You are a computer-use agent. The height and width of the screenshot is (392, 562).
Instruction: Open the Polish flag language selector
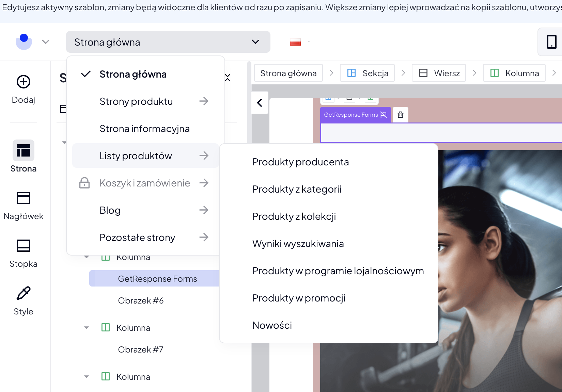coord(299,42)
